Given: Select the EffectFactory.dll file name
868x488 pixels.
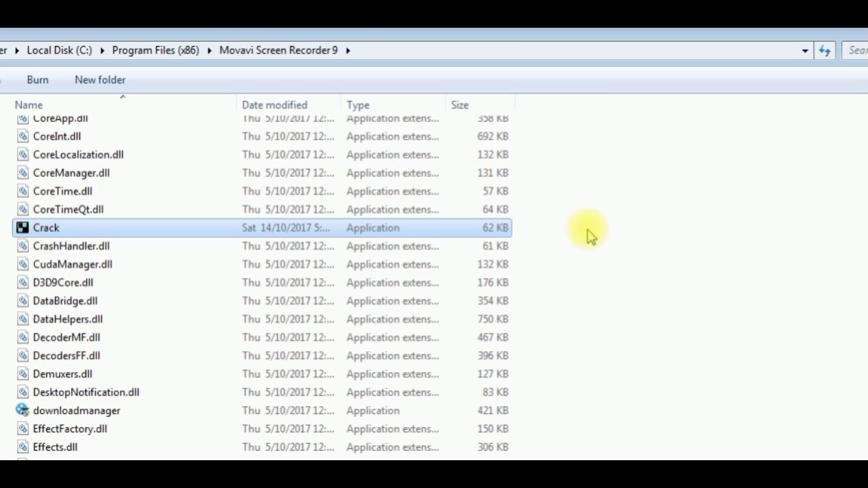Looking at the screenshot, I should pos(70,429).
